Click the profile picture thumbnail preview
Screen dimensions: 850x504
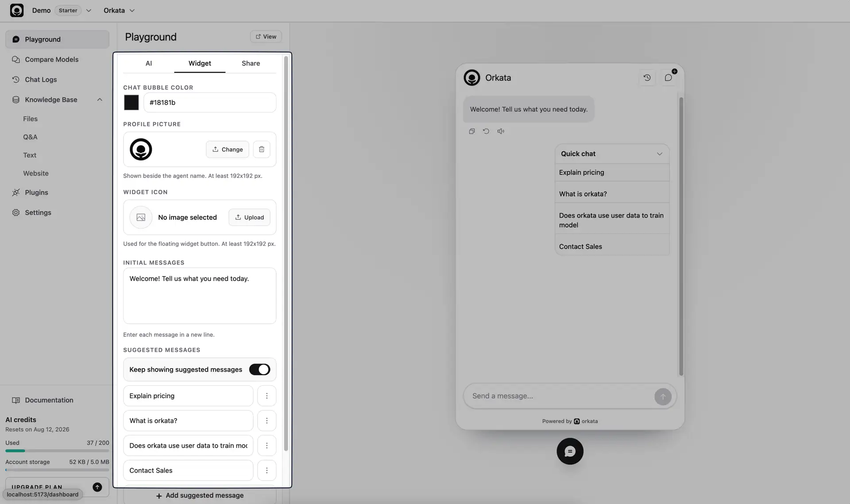click(x=141, y=149)
